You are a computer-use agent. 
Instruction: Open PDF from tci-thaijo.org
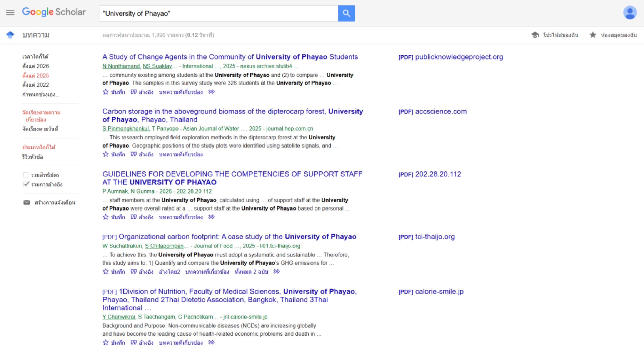tap(427, 237)
